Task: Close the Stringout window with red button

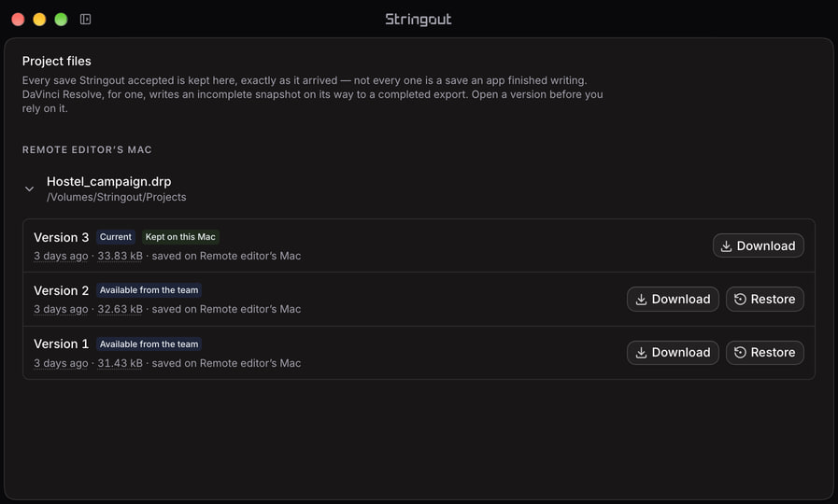Action: click(18, 20)
